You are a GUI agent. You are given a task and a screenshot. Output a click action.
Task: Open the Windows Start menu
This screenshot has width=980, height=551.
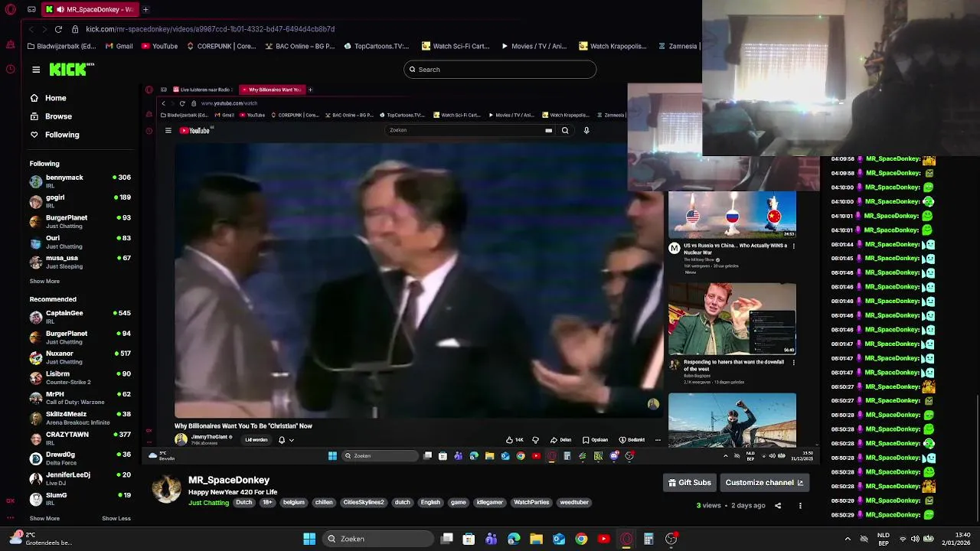309,539
